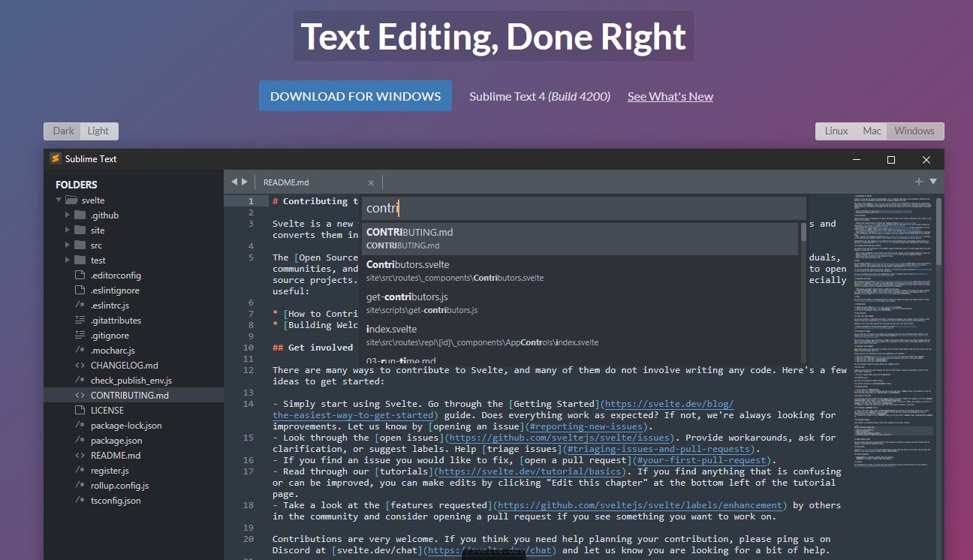Expand the src folder

(68, 245)
